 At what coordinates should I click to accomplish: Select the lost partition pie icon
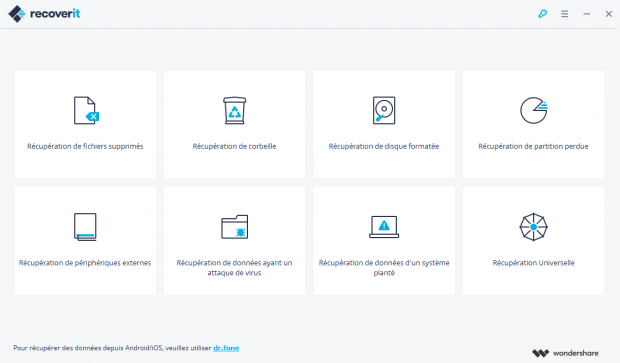point(534,110)
